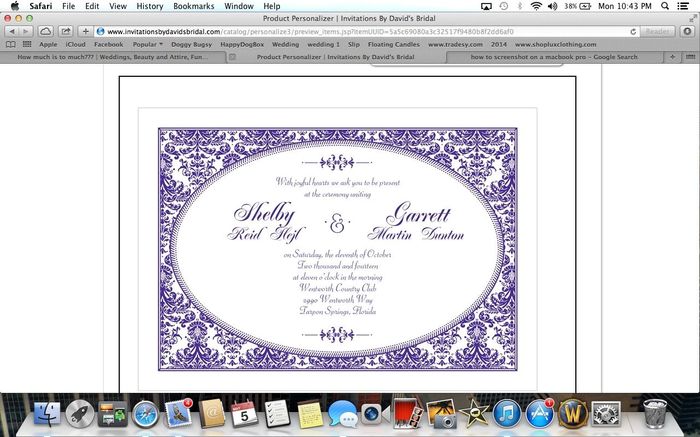
Task: Open the Facebook bookmark
Action: point(108,44)
